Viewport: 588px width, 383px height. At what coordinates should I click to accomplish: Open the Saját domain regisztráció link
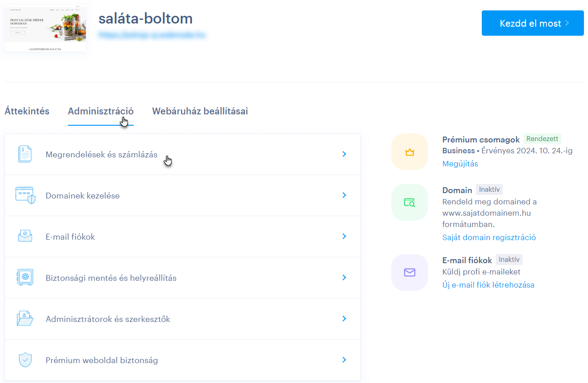coord(489,237)
